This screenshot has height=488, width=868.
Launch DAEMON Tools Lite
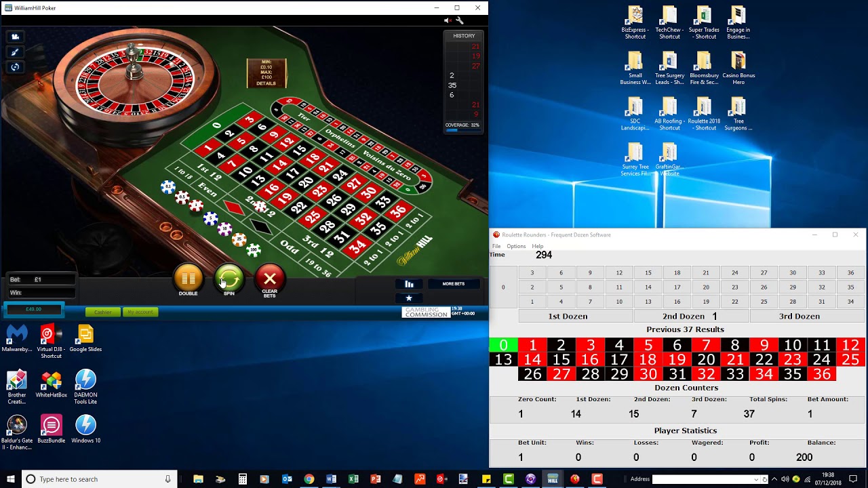pos(85,387)
